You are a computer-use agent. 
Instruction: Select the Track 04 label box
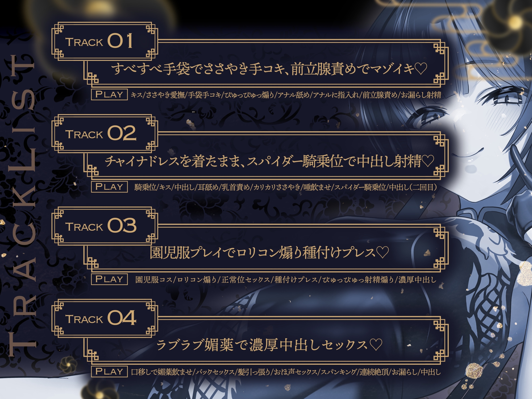click(105, 318)
